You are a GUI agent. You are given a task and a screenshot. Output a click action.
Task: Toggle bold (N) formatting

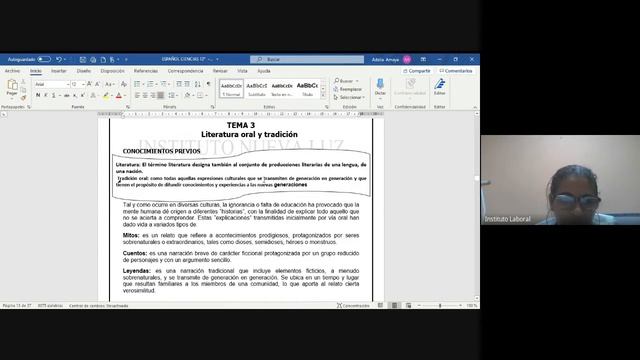(x=38, y=95)
